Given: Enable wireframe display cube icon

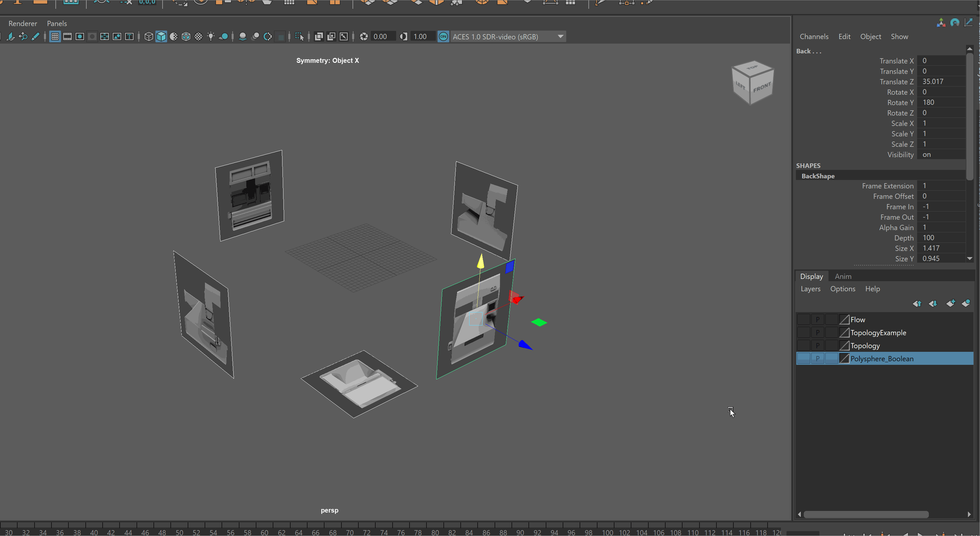Looking at the screenshot, I should click(x=149, y=36).
